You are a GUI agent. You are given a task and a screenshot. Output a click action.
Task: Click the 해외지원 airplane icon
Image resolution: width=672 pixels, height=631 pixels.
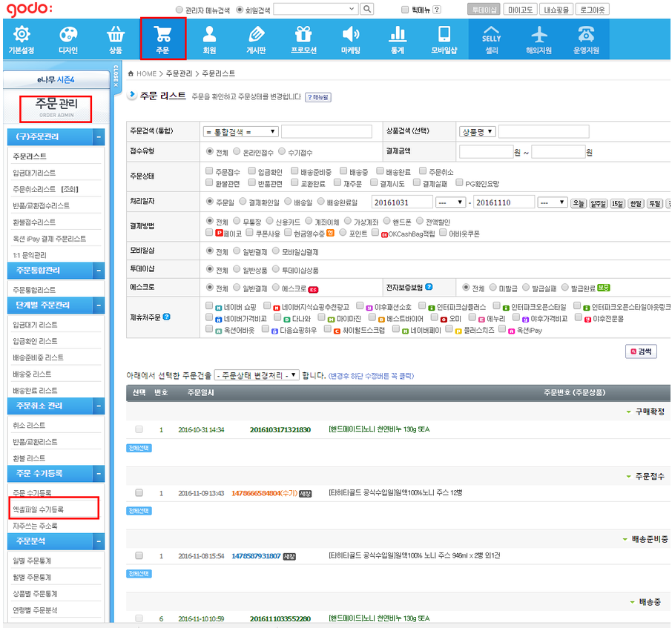[x=539, y=34]
